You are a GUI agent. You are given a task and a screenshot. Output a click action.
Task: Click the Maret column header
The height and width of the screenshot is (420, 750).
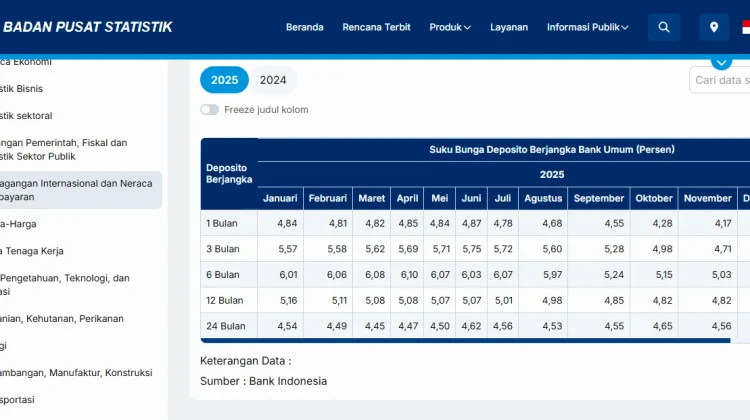point(372,198)
